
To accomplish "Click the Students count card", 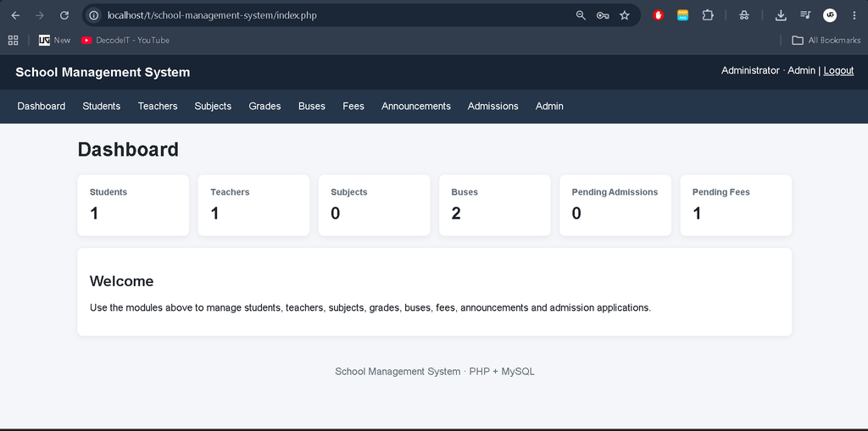I will [133, 205].
